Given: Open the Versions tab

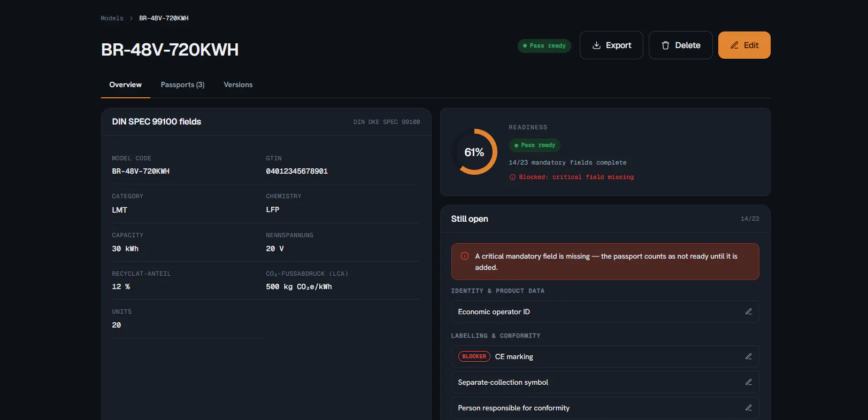Looking at the screenshot, I should coord(238,85).
